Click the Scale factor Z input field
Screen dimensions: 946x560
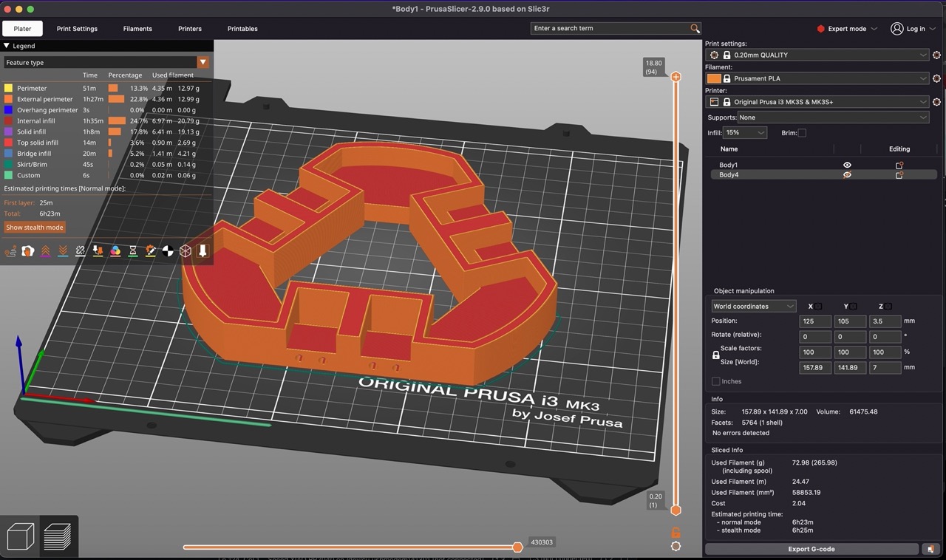pyautogui.click(x=885, y=352)
